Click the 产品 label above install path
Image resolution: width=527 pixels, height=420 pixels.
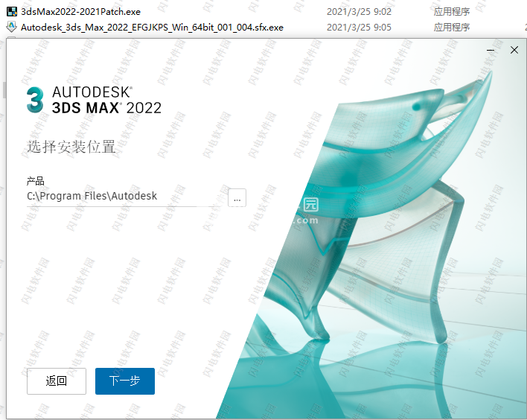35,181
